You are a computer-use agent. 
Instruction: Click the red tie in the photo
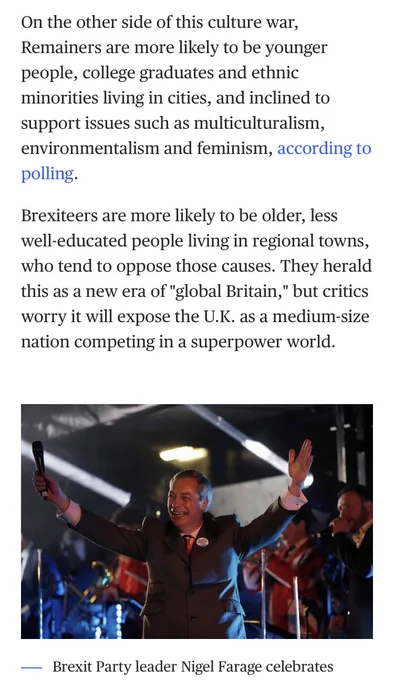(x=188, y=546)
